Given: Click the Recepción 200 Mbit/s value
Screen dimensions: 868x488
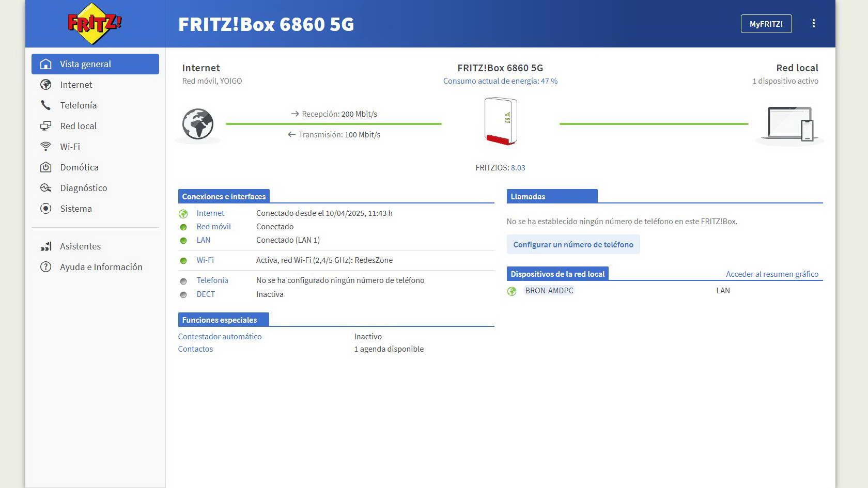Looking at the screenshot, I should pos(359,114).
